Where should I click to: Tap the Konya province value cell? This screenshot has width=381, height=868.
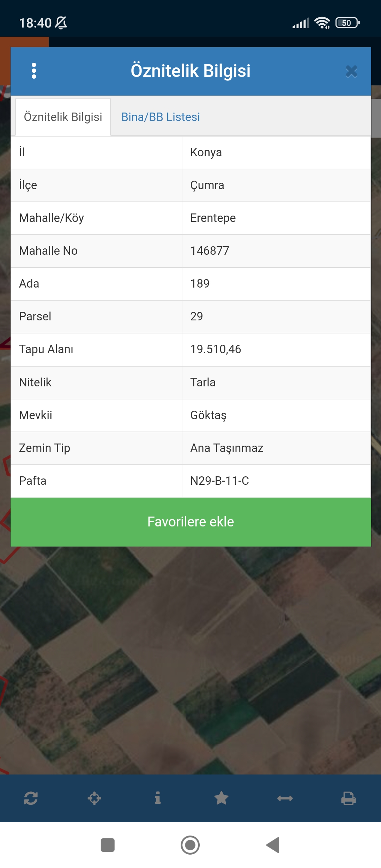[x=276, y=152]
